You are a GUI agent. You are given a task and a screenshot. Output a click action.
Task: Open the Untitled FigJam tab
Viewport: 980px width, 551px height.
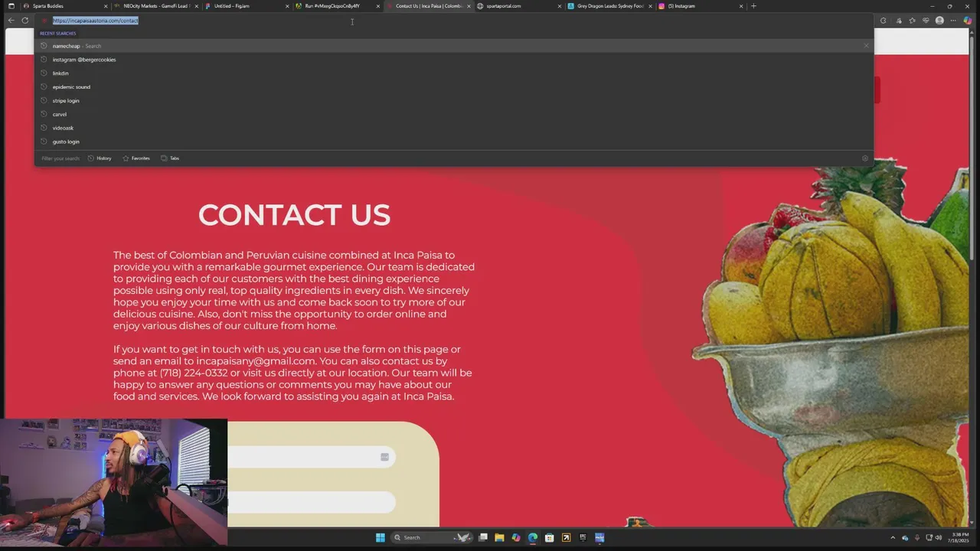pyautogui.click(x=247, y=6)
